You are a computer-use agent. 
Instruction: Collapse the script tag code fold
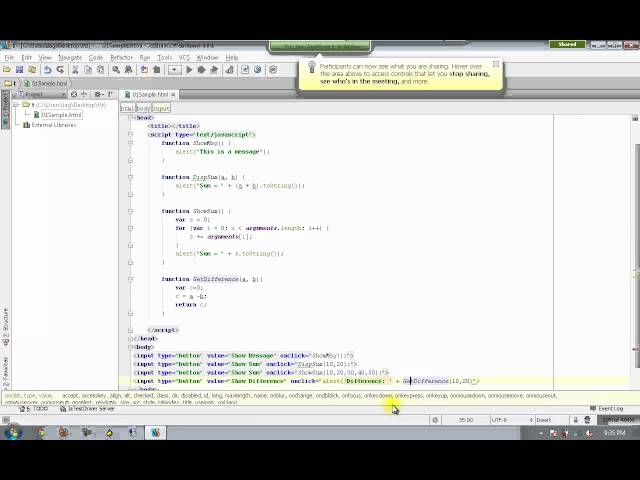[131, 134]
